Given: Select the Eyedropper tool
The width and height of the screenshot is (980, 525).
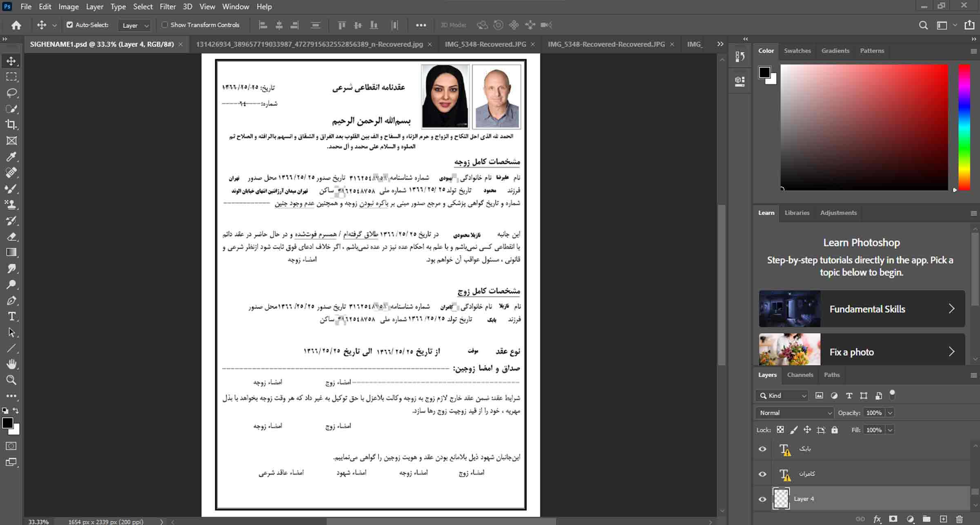Looking at the screenshot, I should coord(11,156).
